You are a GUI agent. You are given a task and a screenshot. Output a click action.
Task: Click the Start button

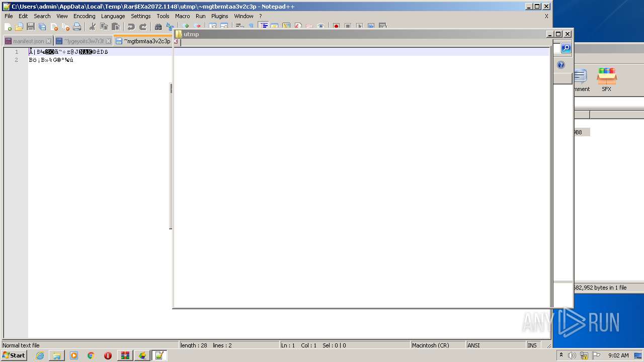[14, 355]
